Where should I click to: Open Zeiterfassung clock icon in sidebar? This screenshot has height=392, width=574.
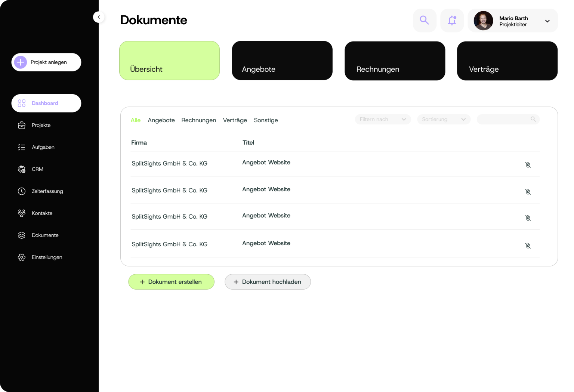22,191
